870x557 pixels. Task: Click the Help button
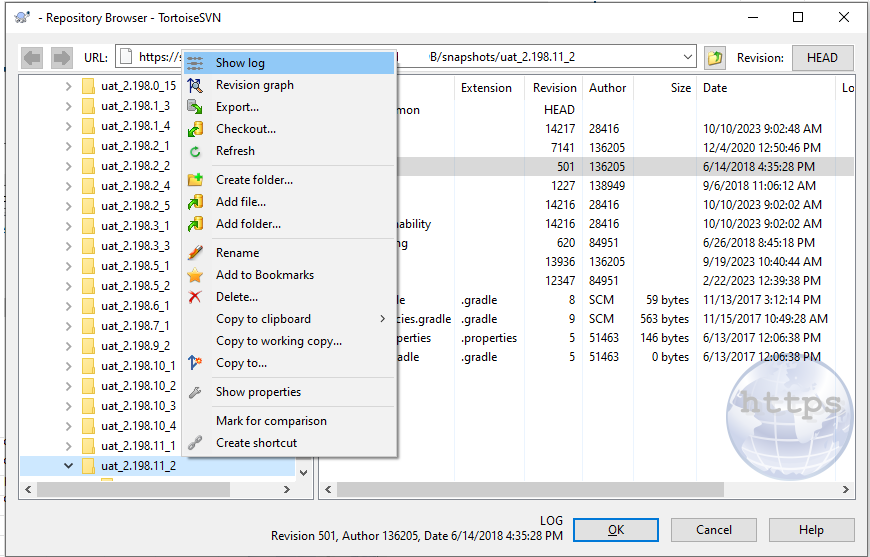811,530
